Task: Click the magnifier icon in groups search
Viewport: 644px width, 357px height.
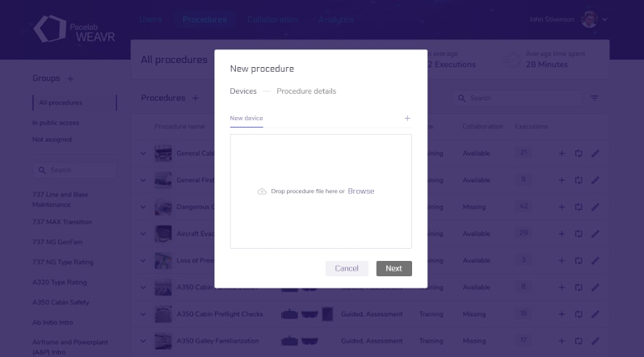Action: (42, 170)
